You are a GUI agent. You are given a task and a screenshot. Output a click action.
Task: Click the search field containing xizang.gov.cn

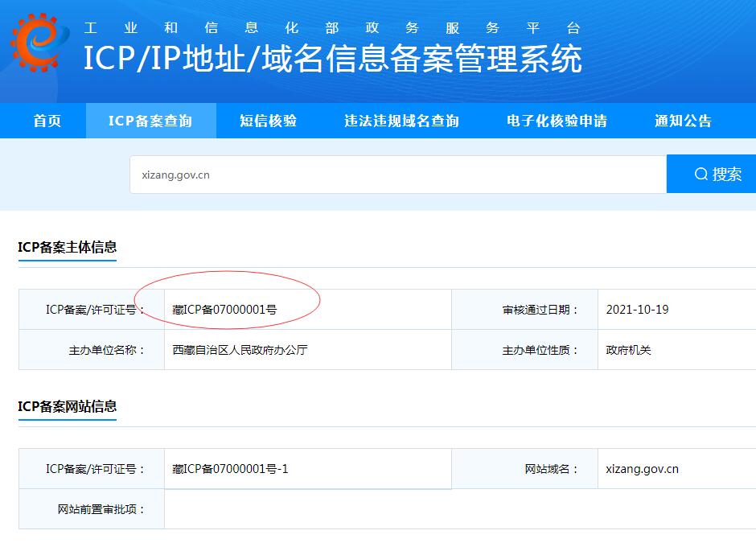397,175
